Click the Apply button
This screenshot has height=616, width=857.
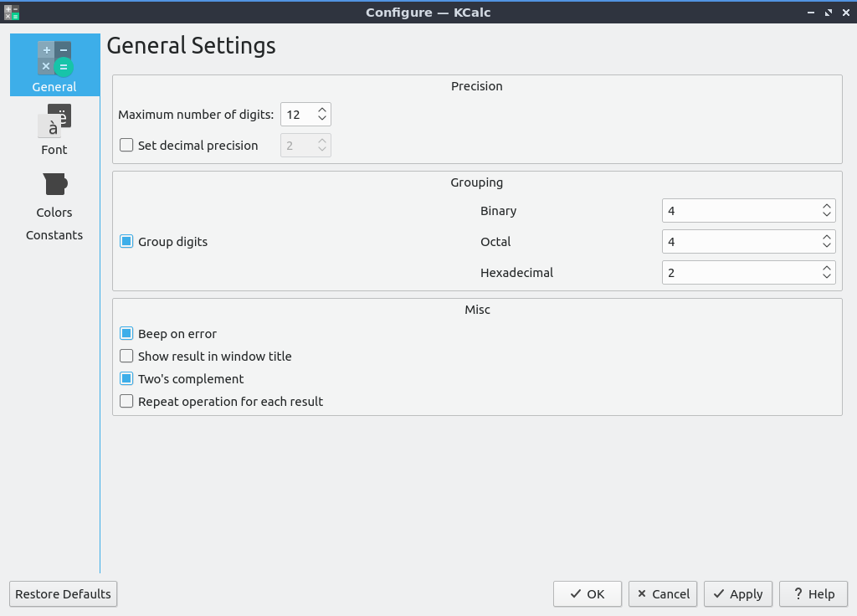click(x=737, y=594)
